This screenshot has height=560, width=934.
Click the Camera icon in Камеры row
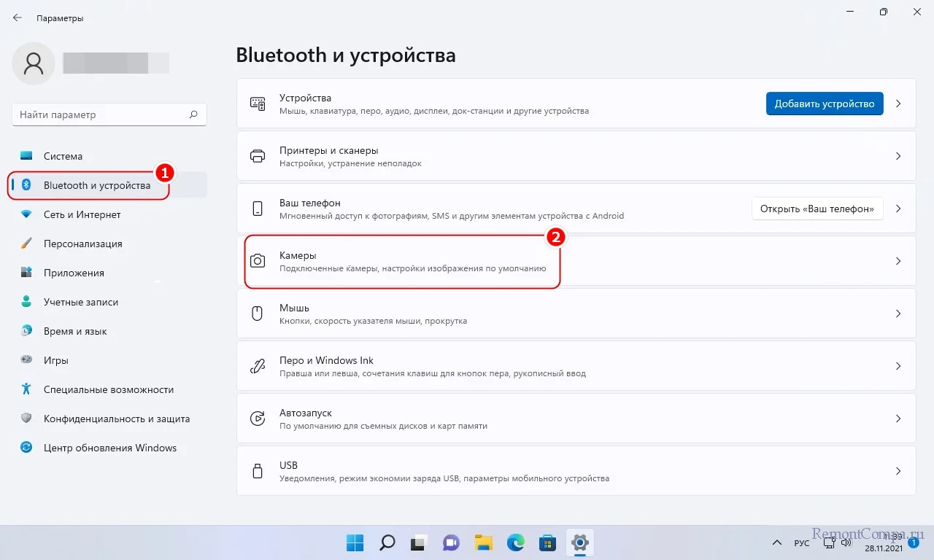[258, 261]
